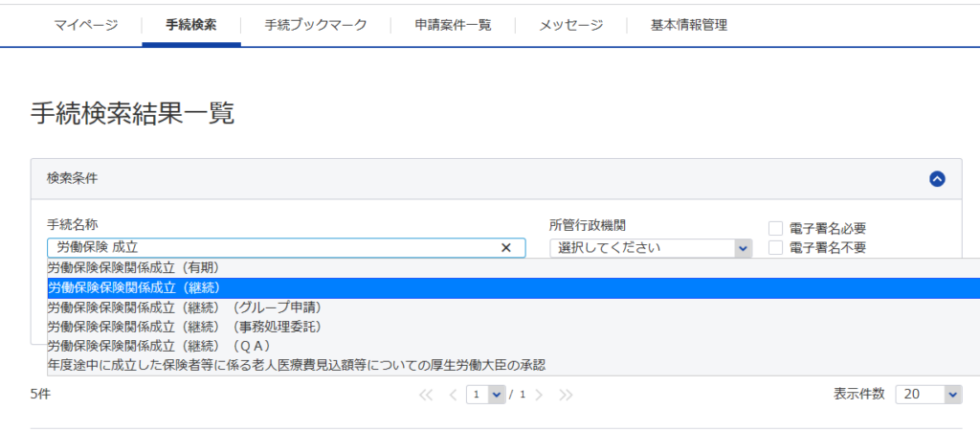Tick the 電子署名不要 checkbox
980x432 pixels.
776,248
